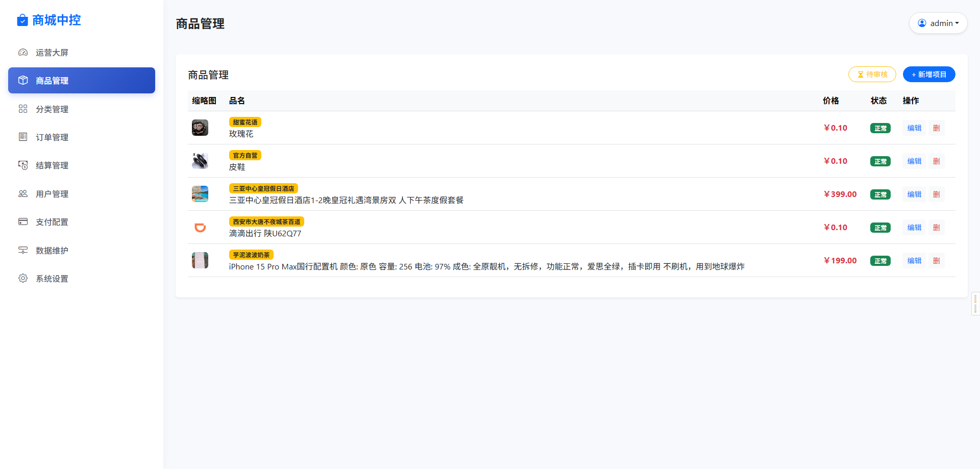Click the 待审核 pending review button

click(x=872, y=75)
